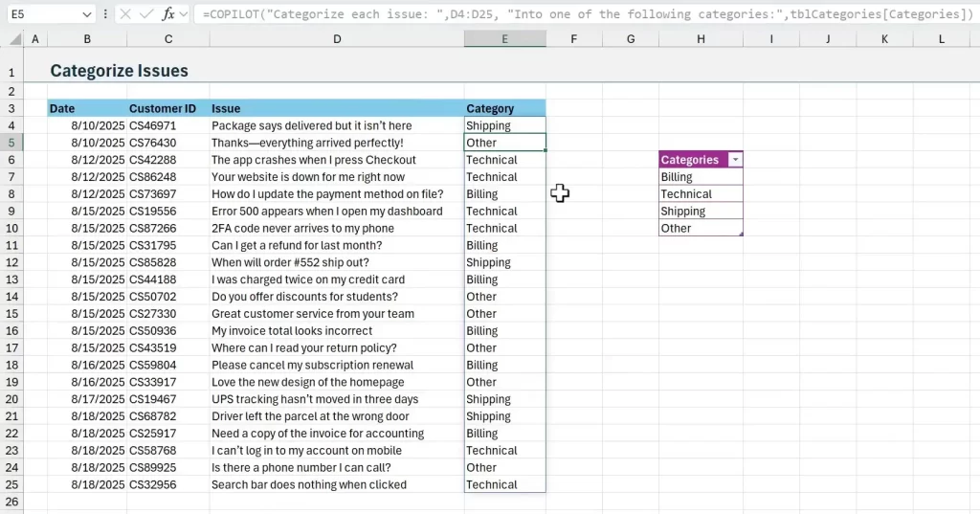The image size is (980, 514).
Task: Click inside the COPILOT formula text
Action: [574, 14]
